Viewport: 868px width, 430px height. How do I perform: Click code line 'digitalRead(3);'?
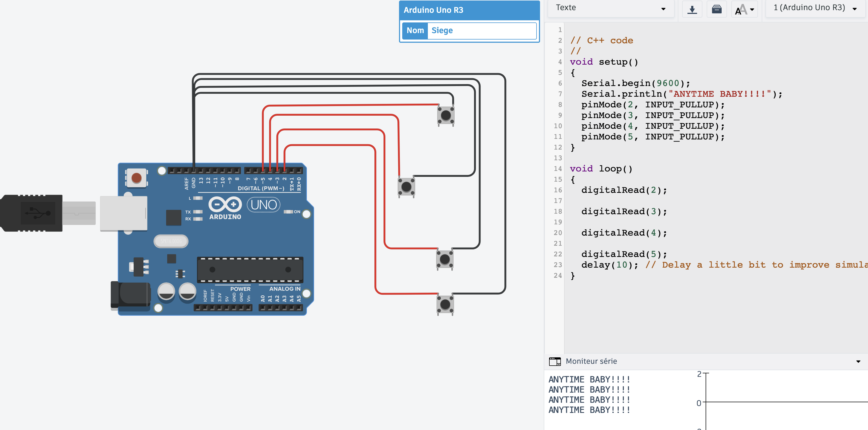click(624, 212)
